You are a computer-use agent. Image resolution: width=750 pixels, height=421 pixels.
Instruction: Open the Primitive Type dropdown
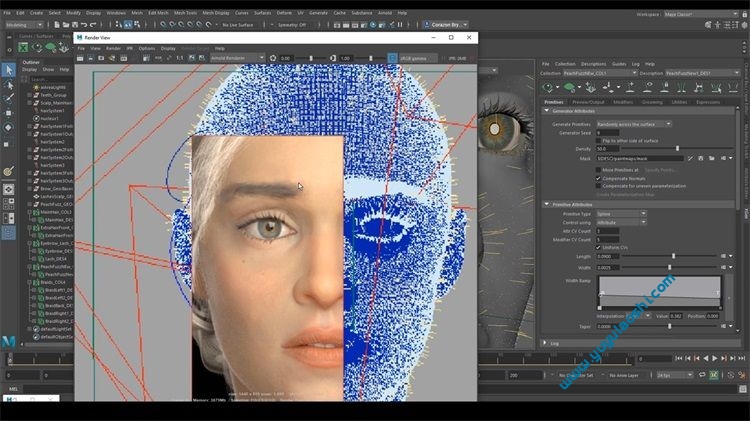coord(621,214)
